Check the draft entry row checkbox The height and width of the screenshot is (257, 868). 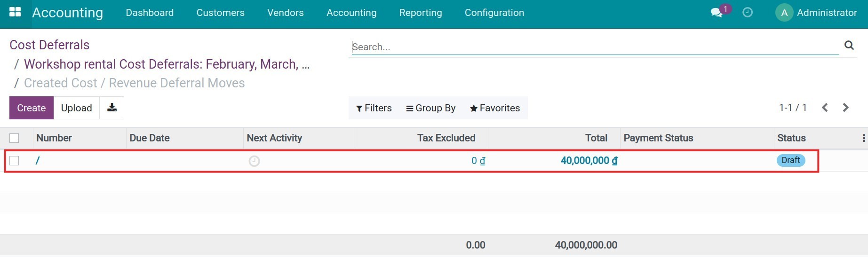[x=14, y=161]
